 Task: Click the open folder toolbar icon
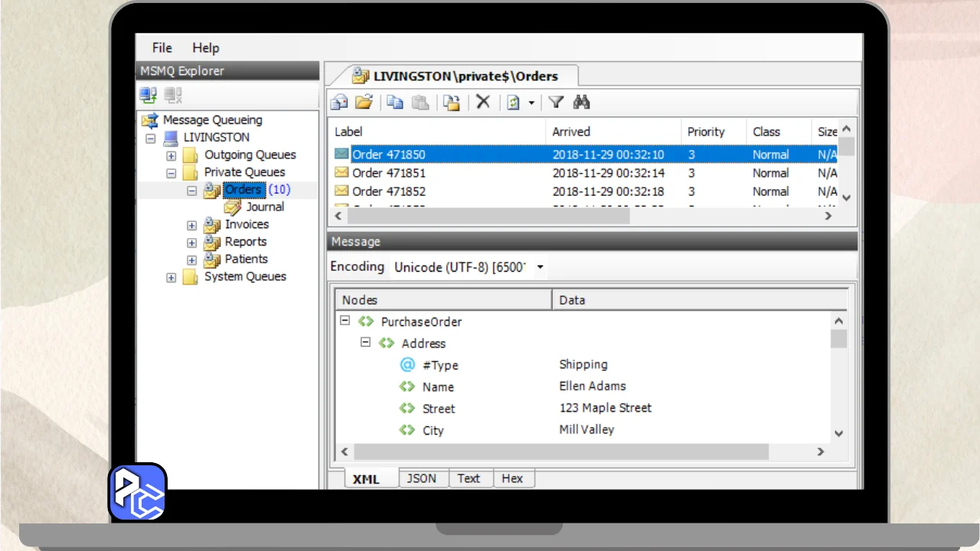pyautogui.click(x=364, y=102)
